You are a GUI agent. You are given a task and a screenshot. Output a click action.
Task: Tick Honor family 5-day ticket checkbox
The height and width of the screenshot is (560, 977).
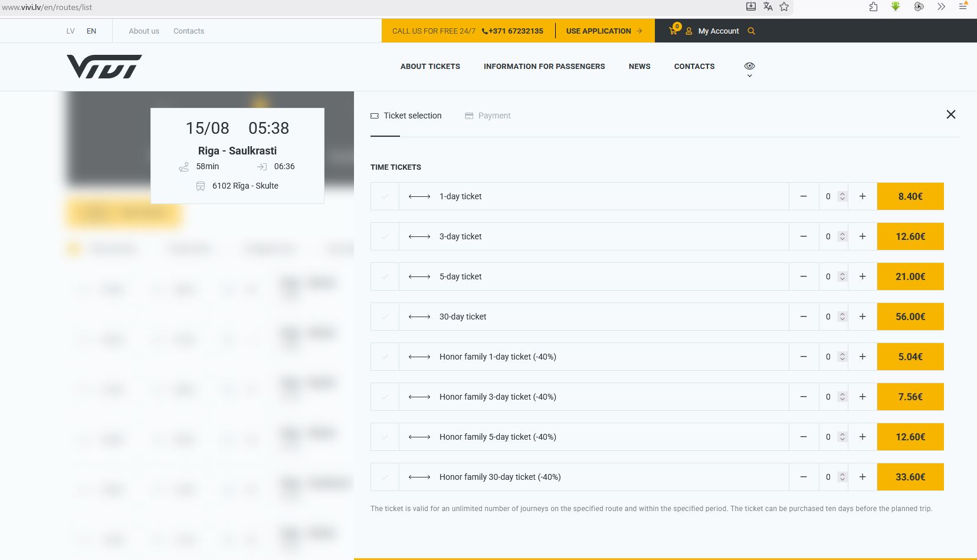(x=385, y=437)
